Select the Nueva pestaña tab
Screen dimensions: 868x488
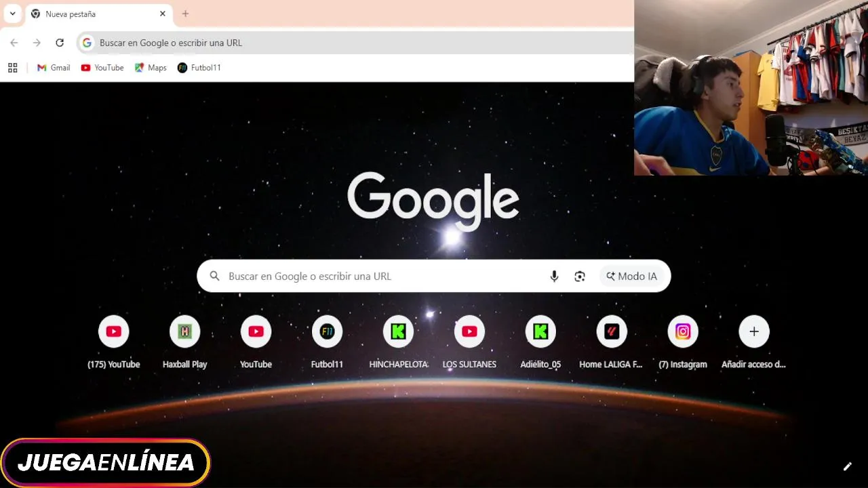click(x=98, y=14)
